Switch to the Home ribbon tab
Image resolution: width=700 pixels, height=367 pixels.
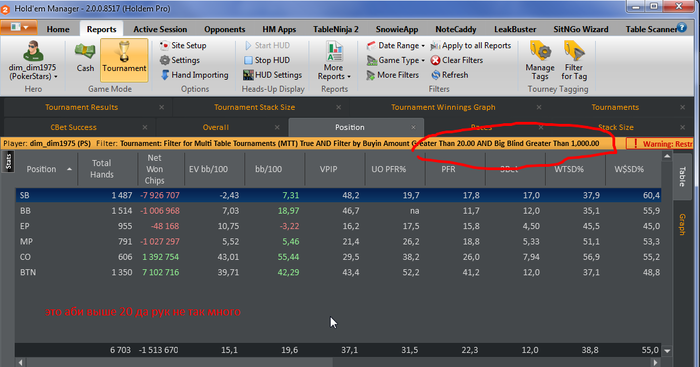[58, 29]
